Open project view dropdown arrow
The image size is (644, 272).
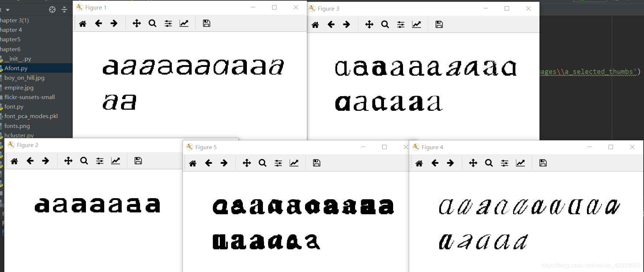point(8,10)
